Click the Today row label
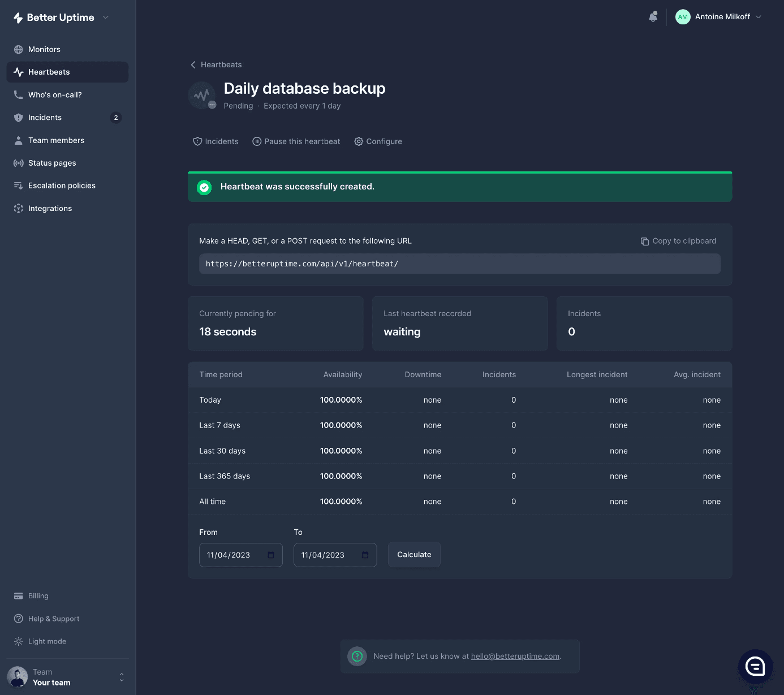Screen dimensions: 784x695 click(210, 400)
